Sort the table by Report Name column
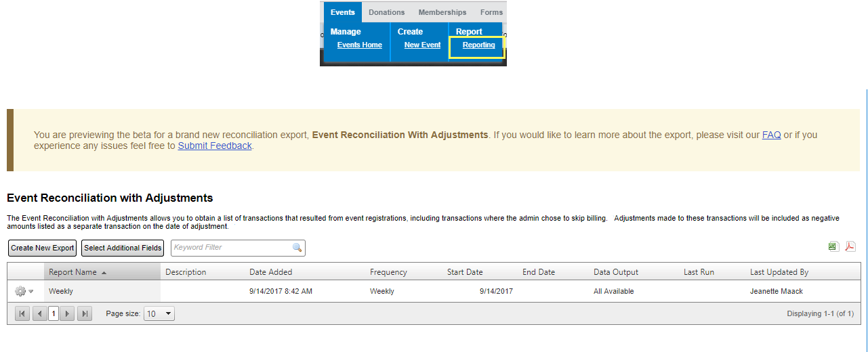868x352 pixels. (73, 272)
